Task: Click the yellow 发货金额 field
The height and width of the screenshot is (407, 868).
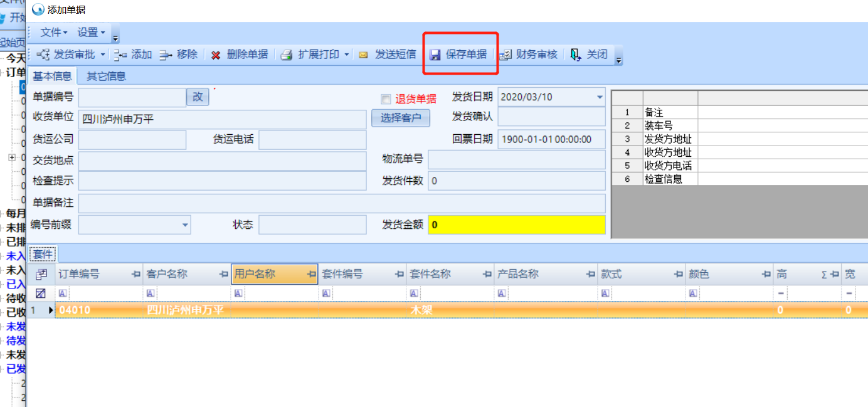Action: coord(516,225)
